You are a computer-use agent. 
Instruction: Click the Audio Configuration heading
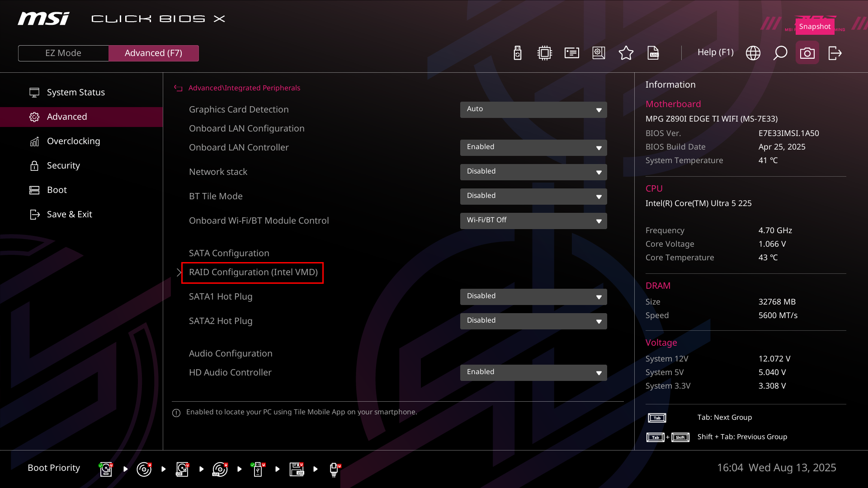(x=231, y=354)
